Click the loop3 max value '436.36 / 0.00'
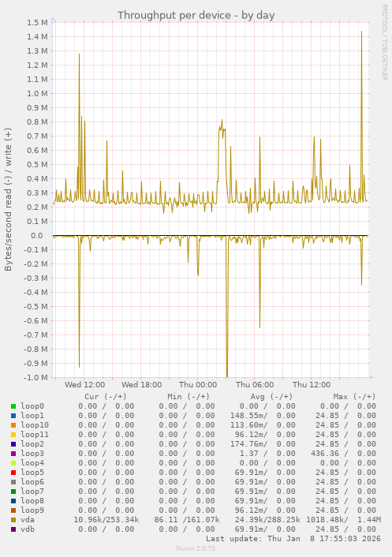 (343, 454)
